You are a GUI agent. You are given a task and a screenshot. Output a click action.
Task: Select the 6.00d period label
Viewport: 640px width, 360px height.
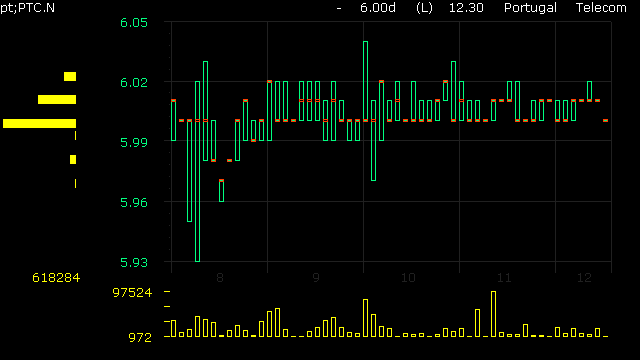pyautogui.click(x=378, y=8)
